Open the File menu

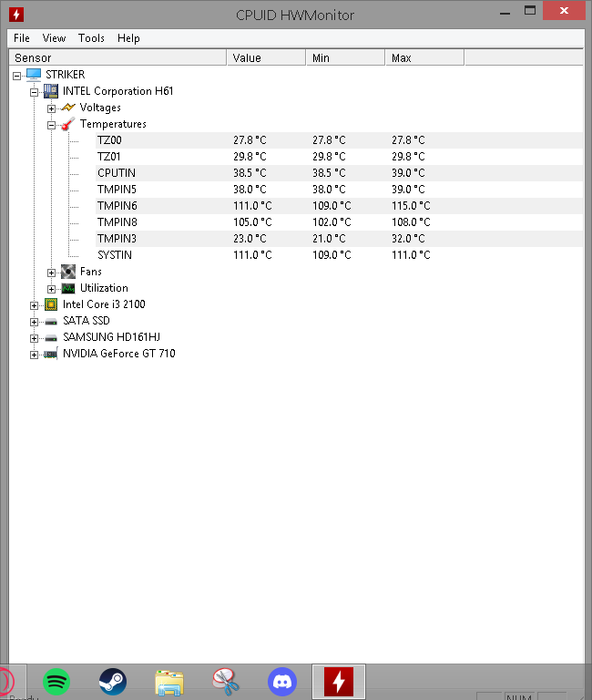pos(22,38)
